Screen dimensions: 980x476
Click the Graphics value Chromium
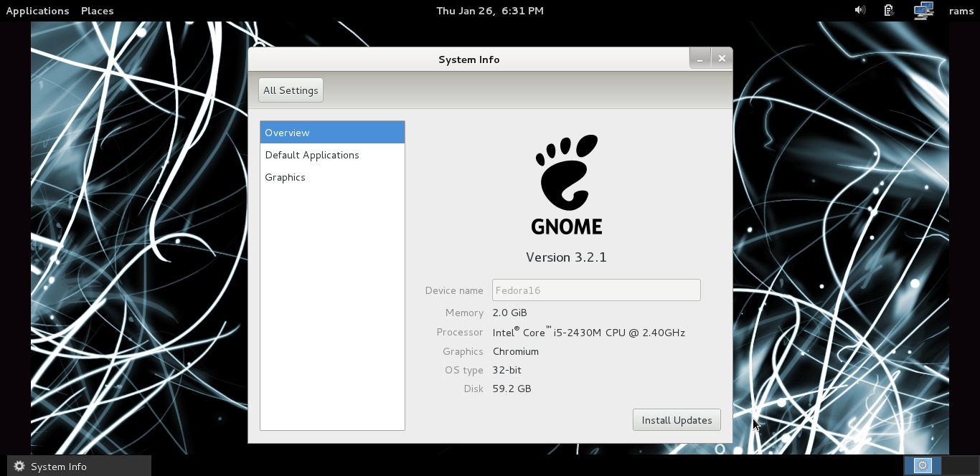(x=516, y=351)
